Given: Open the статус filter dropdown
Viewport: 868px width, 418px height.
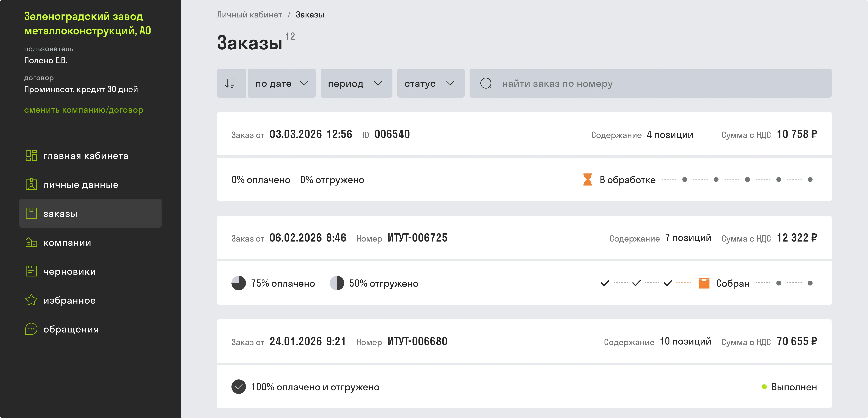Looking at the screenshot, I should click(x=431, y=83).
